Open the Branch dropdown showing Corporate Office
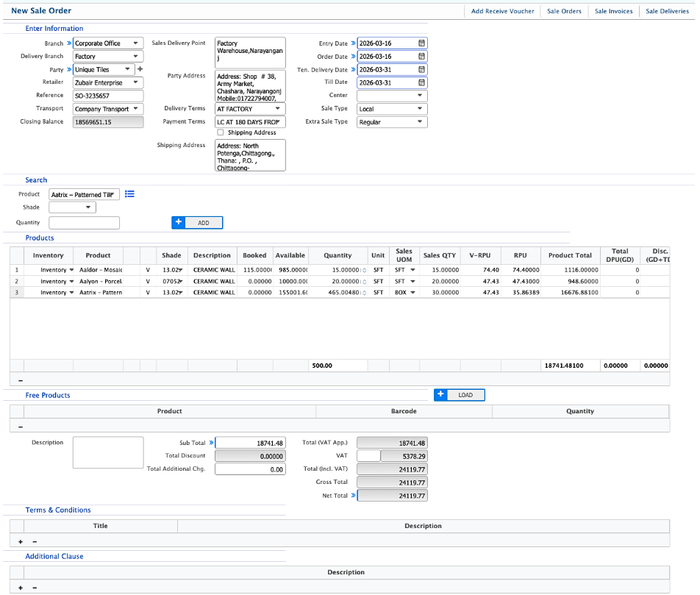The width and height of the screenshot is (700, 595). coord(108,43)
